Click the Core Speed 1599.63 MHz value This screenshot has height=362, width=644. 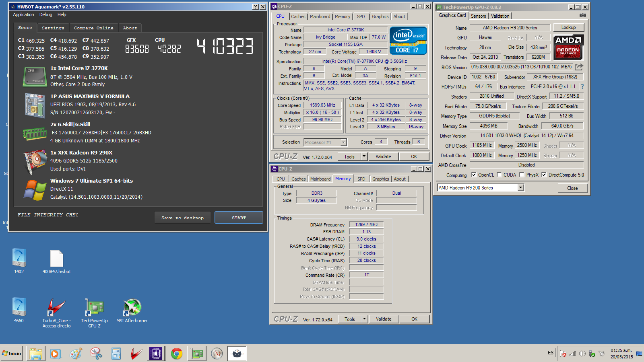click(x=322, y=105)
